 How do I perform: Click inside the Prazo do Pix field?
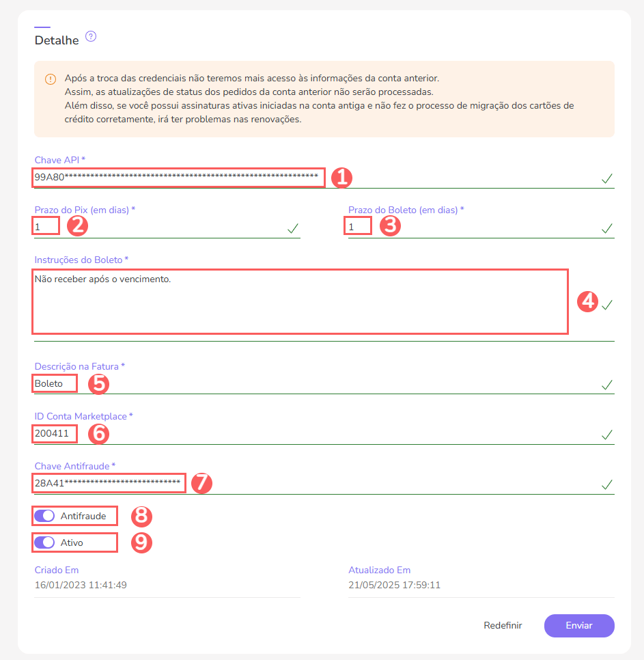coord(45,225)
